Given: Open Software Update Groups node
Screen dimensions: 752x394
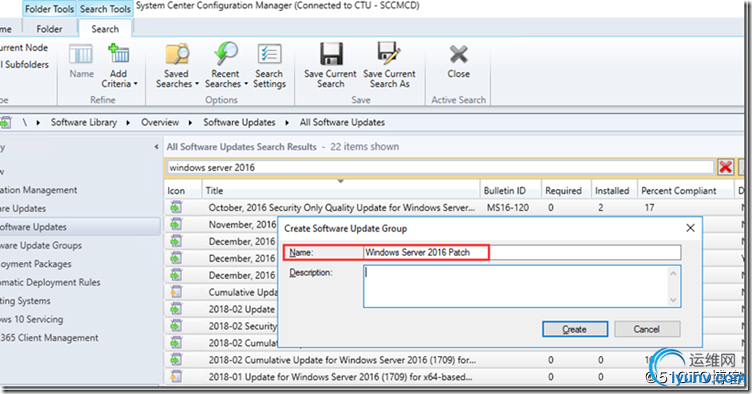Looking at the screenshot, I should pos(41,245).
